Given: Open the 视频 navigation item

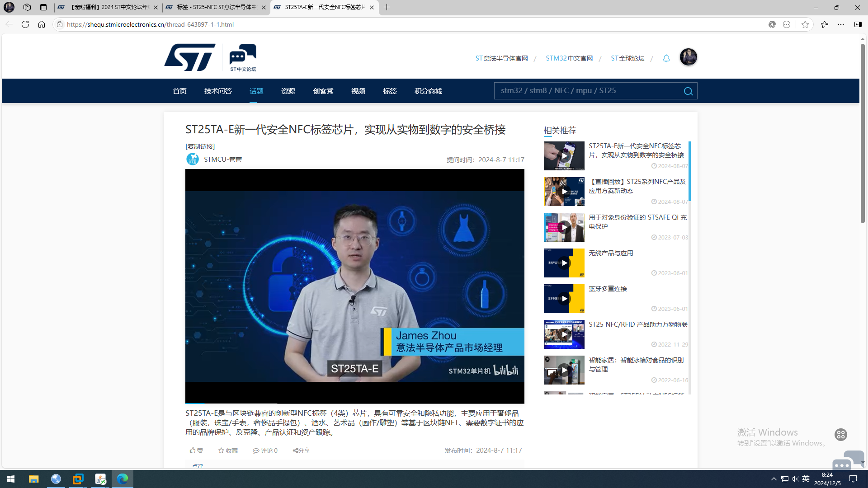Looking at the screenshot, I should pyautogui.click(x=358, y=91).
